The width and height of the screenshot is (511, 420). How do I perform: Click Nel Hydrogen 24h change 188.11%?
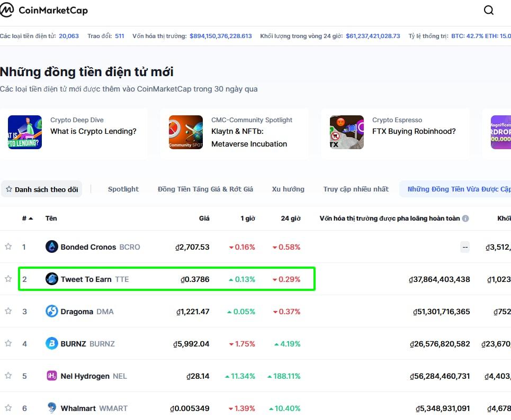[284, 376]
